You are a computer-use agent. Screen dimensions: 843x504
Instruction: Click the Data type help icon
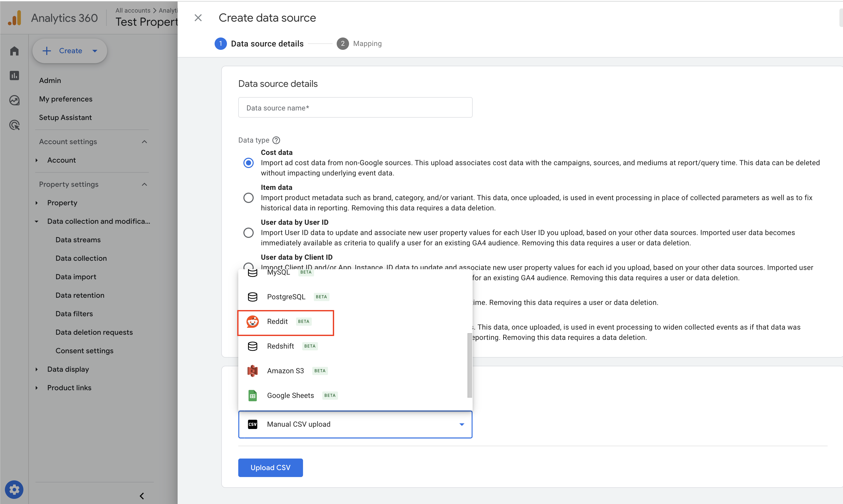tap(276, 140)
